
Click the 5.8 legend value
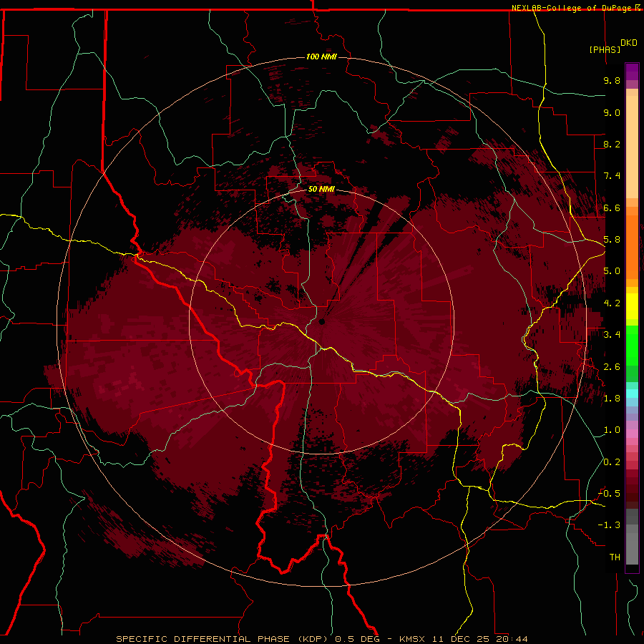coord(612,240)
